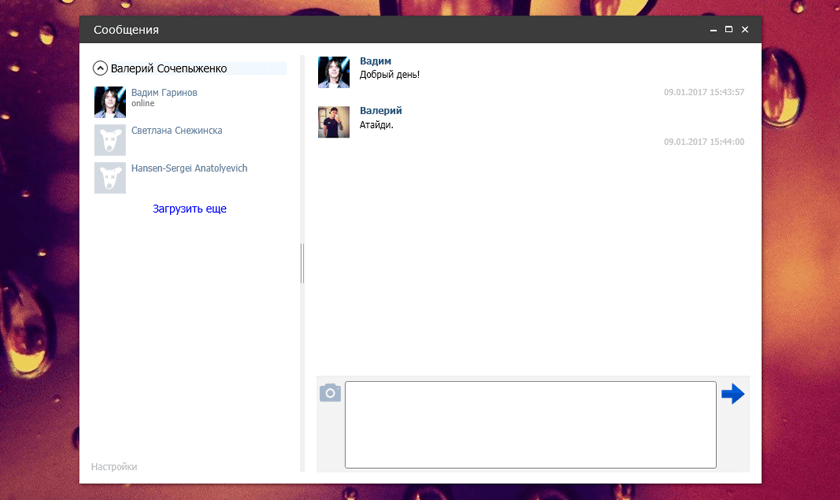
Task: Open the dialog with Светлана Снежинска
Action: pyautogui.click(x=177, y=130)
